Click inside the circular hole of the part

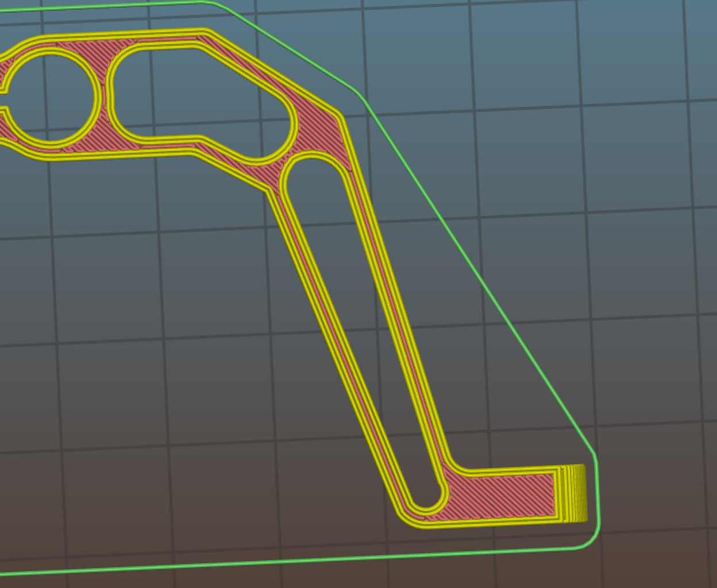[52, 96]
